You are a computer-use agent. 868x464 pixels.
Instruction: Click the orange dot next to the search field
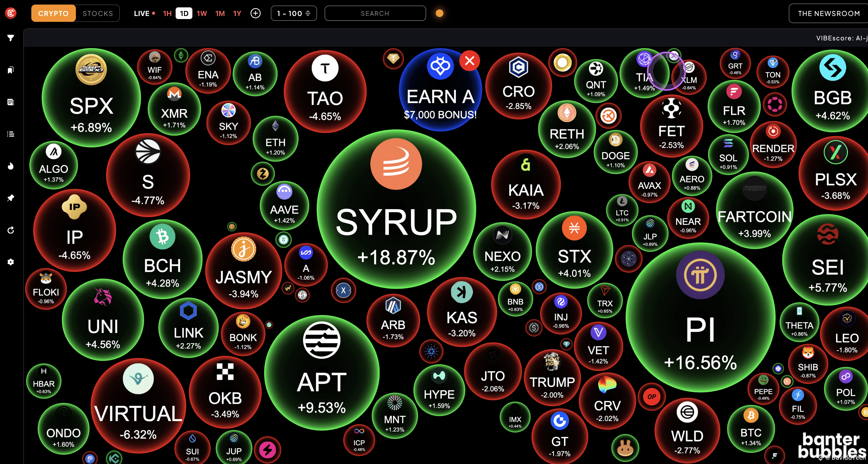(439, 13)
